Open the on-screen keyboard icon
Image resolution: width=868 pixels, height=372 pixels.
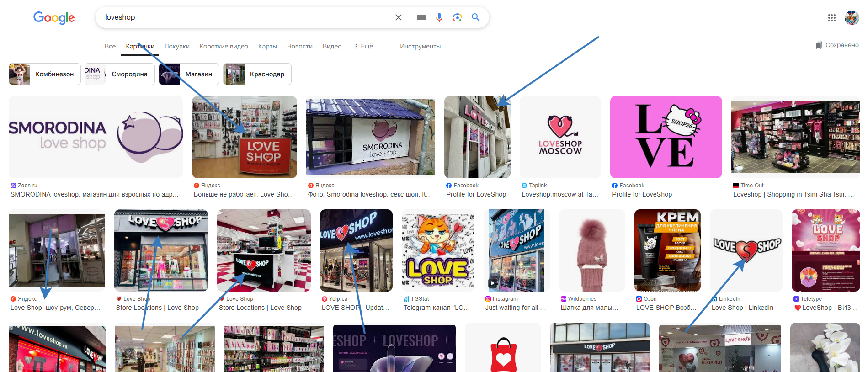(x=421, y=17)
